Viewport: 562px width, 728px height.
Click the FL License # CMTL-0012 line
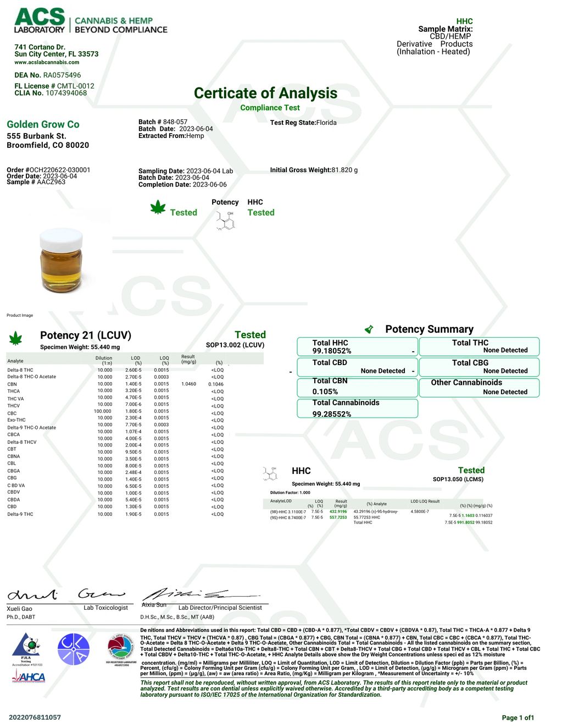[54, 86]
